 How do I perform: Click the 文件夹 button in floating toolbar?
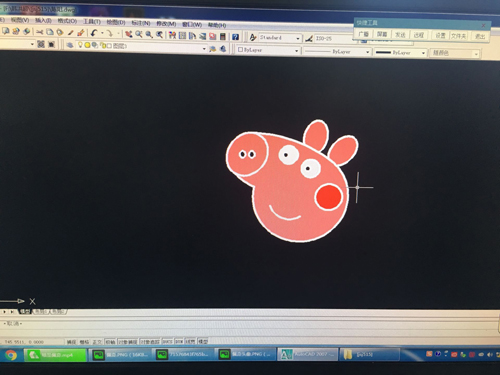tap(459, 35)
